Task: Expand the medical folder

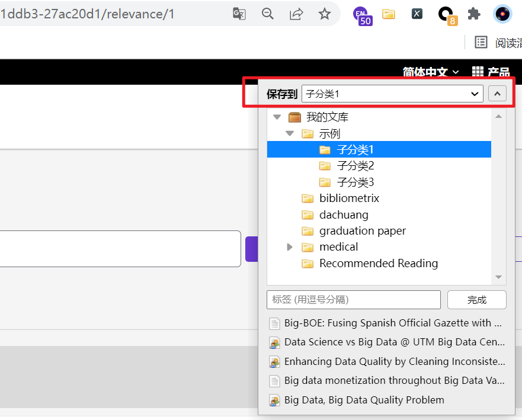Action: point(290,247)
